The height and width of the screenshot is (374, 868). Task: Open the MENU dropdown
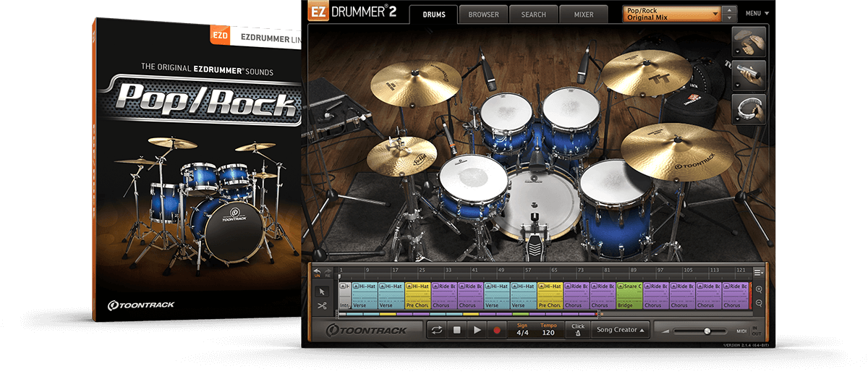click(757, 14)
